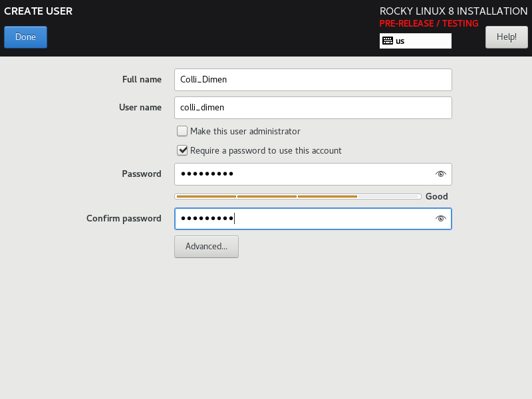532x399 pixels.
Task: Focus the Full name input field
Action: (x=313, y=80)
